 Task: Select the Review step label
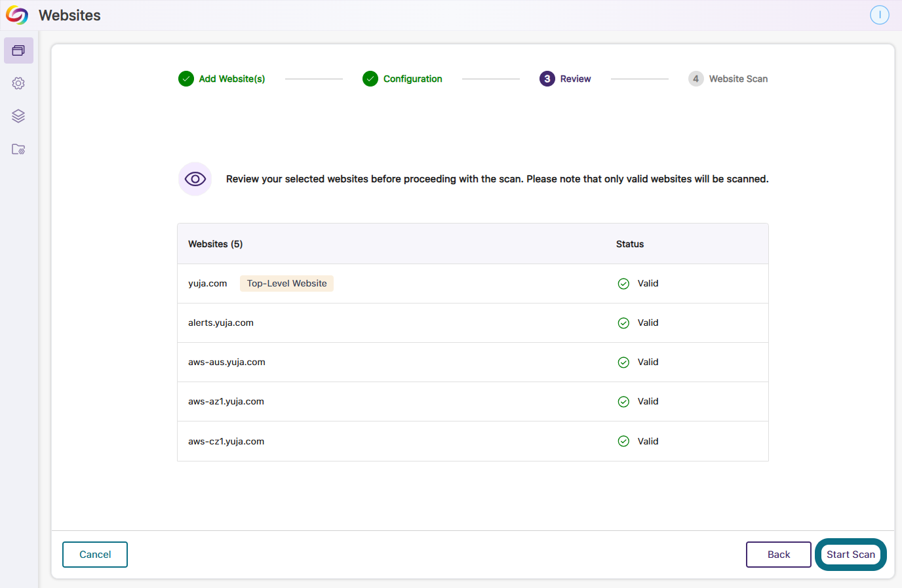coord(576,79)
